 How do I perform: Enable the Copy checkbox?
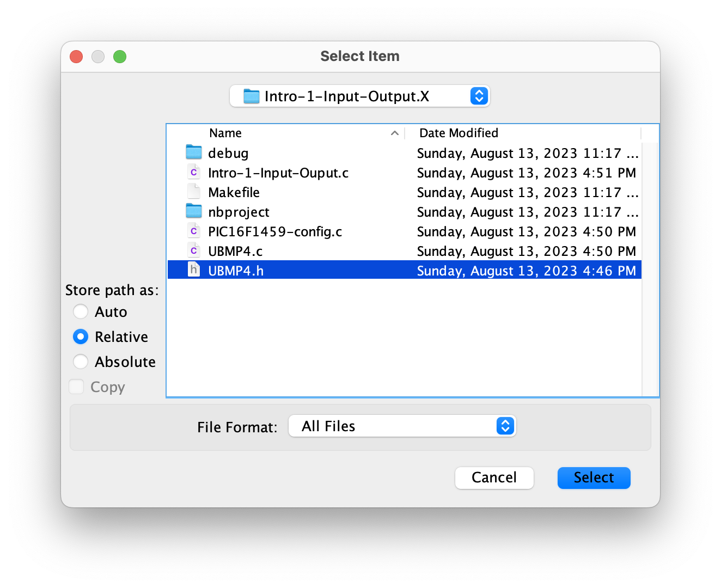[76, 387]
